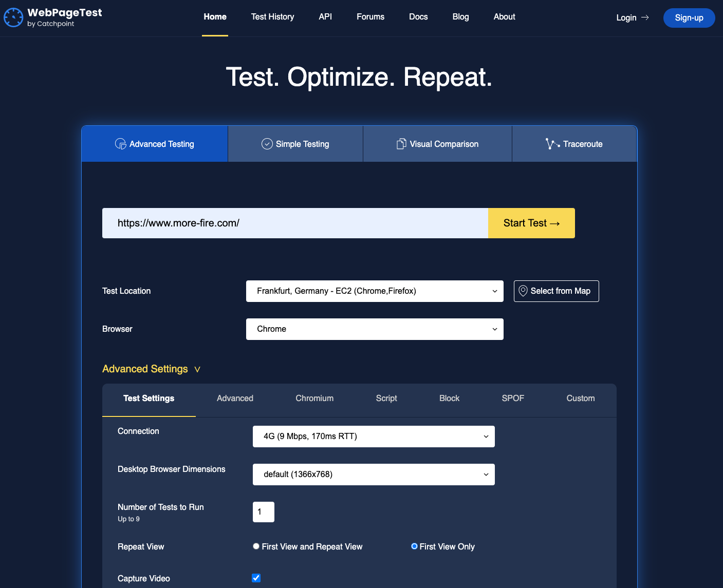Open the SPOF settings tab
723x588 pixels.
[513, 399]
